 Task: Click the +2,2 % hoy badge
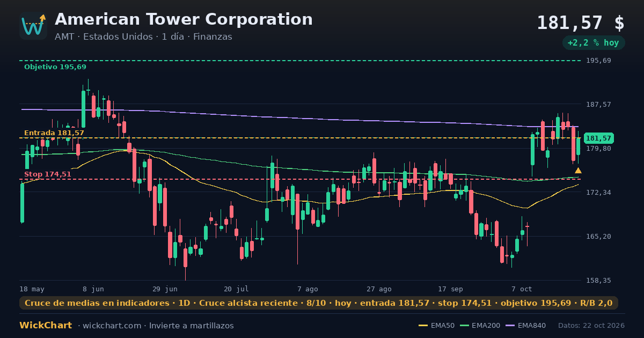pos(594,43)
